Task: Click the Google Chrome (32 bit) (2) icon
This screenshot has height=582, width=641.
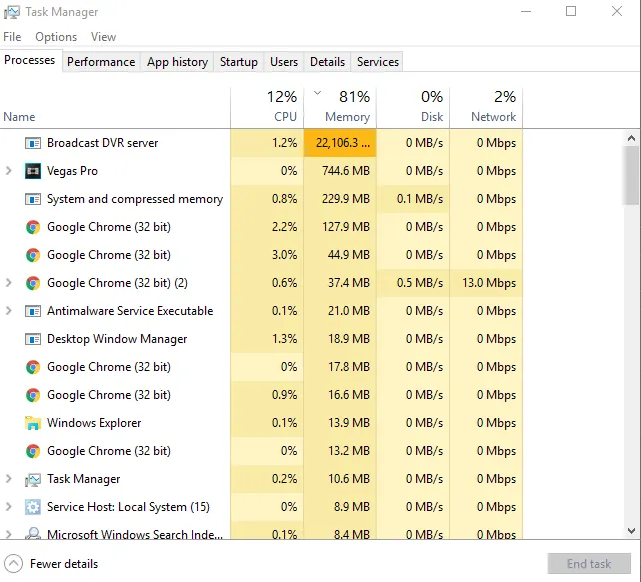Action: [x=33, y=283]
